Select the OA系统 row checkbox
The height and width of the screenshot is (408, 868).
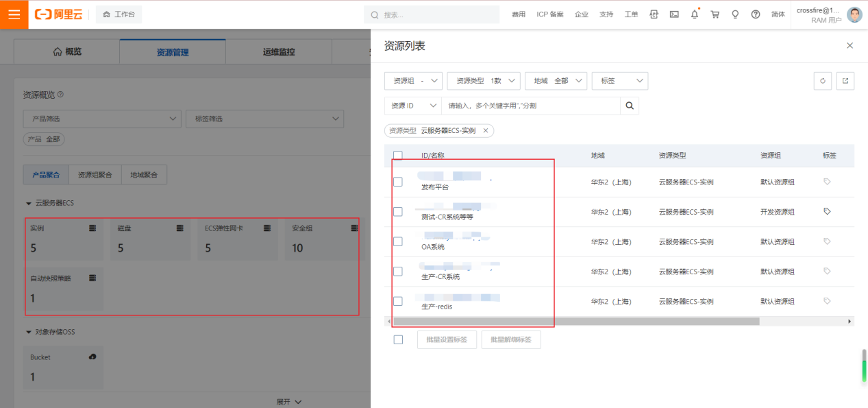[398, 241]
